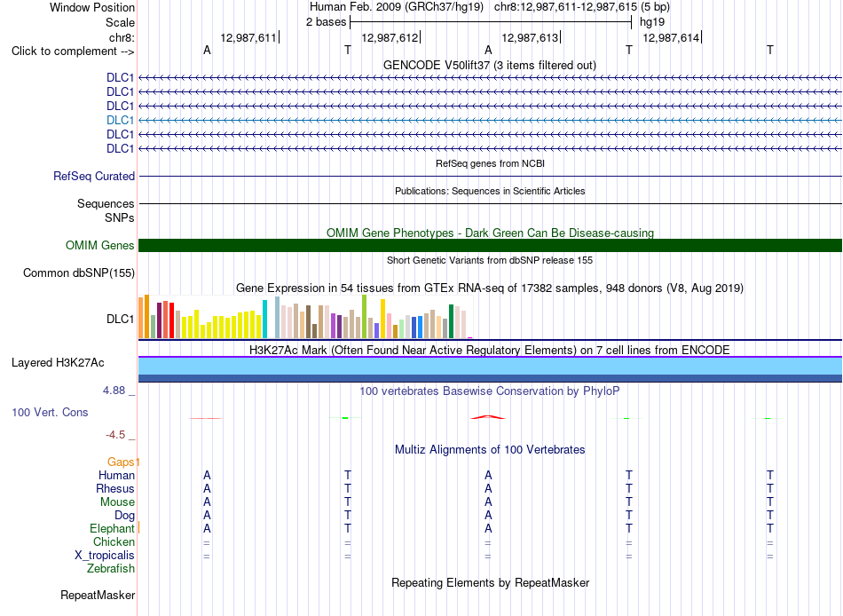Select the 'Rhesus' alignment species label
Screen dimensions: 843x616
pos(115,488)
